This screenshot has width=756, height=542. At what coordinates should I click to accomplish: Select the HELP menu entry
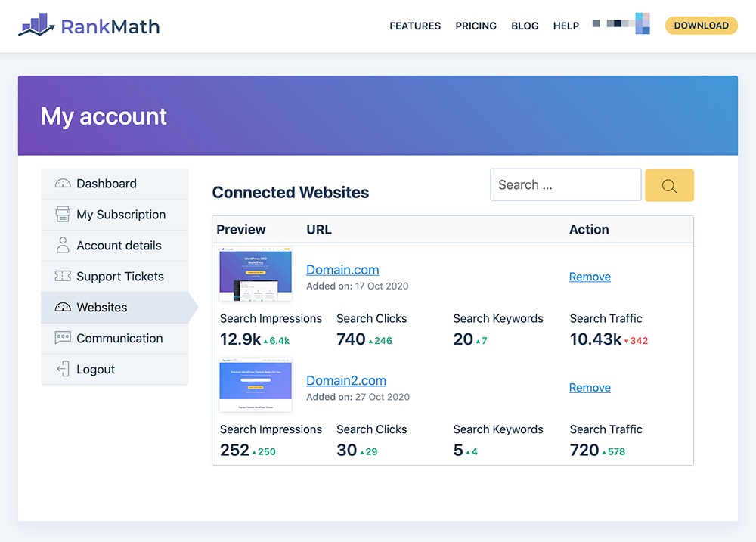(x=565, y=26)
